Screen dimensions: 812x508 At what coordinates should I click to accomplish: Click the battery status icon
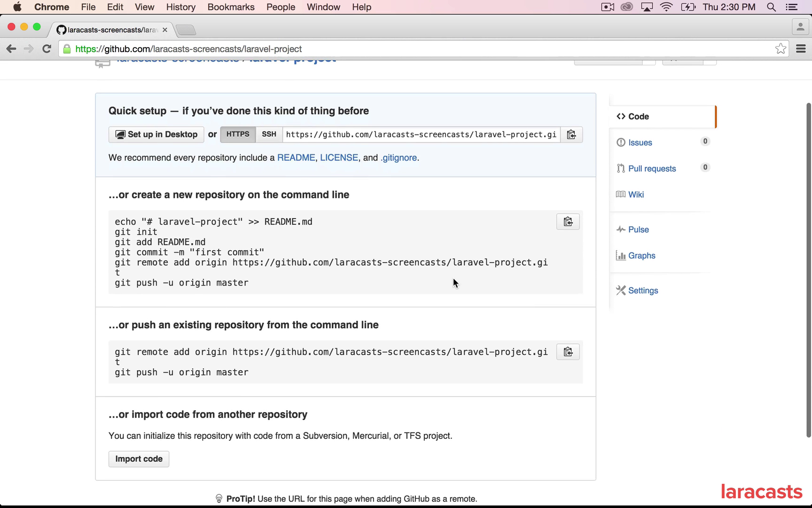(x=688, y=7)
